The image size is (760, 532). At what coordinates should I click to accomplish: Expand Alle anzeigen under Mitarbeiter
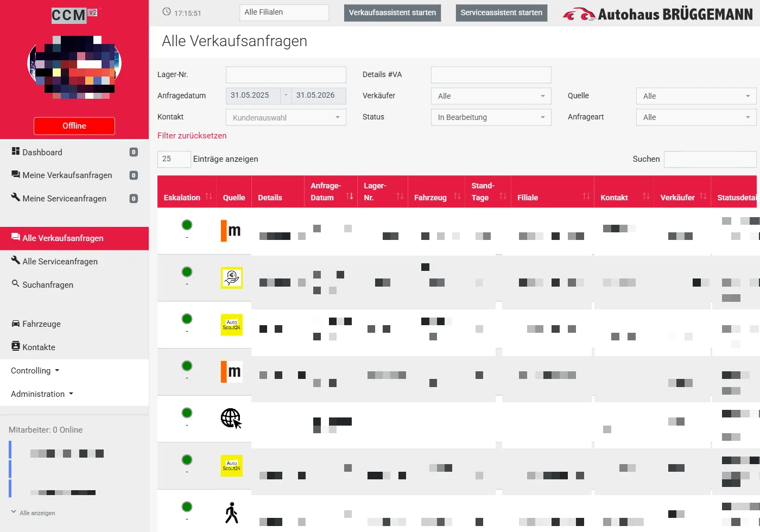tap(33, 512)
